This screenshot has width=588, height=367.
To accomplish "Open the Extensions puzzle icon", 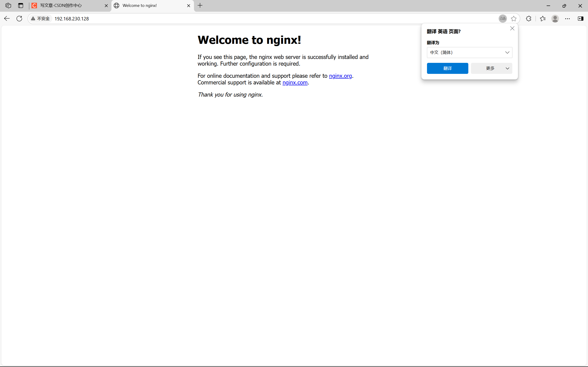I will click(x=529, y=18).
